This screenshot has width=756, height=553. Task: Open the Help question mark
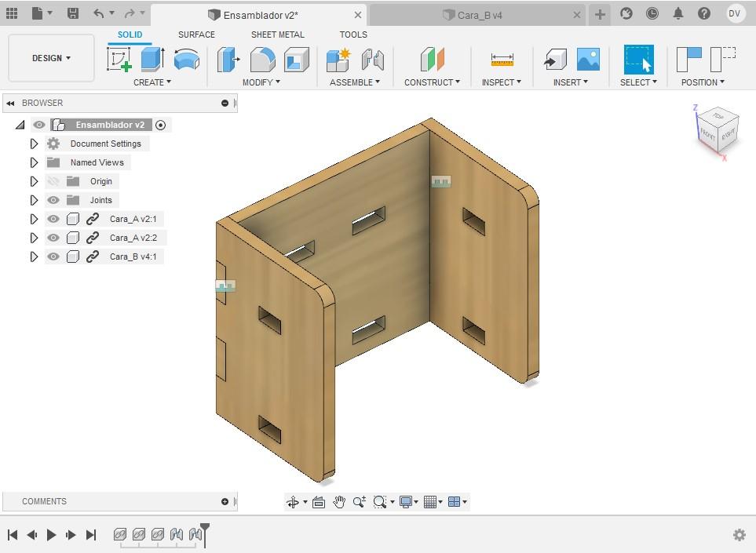coord(704,13)
